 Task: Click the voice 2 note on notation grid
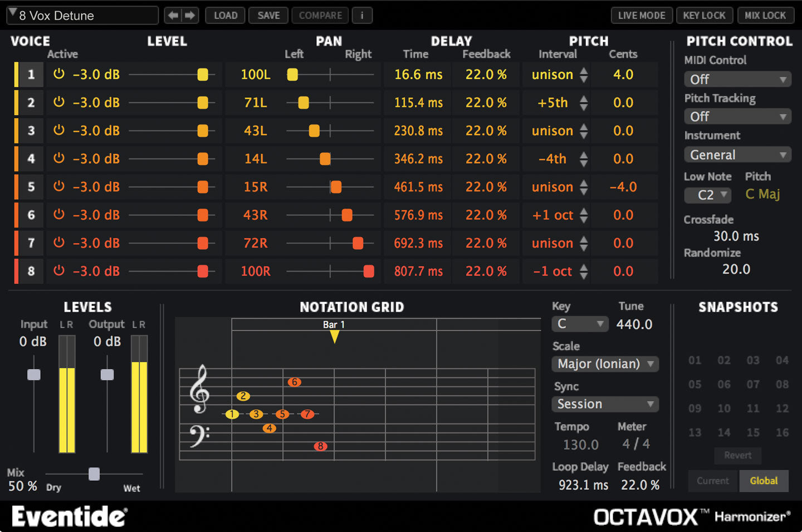pos(243,396)
